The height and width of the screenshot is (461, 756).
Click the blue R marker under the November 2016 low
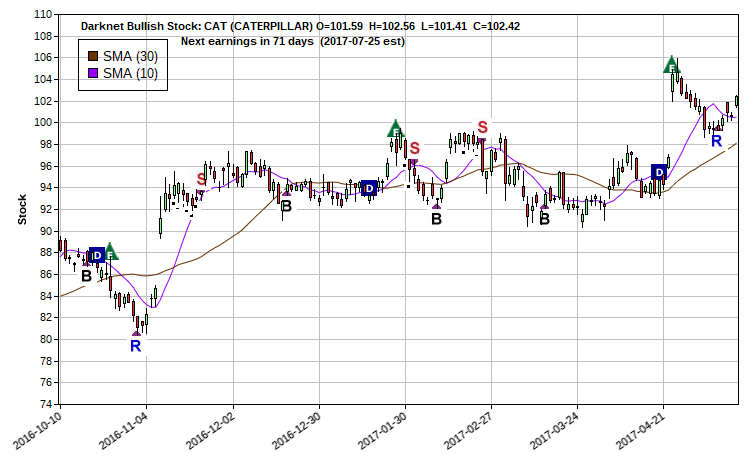(135, 346)
